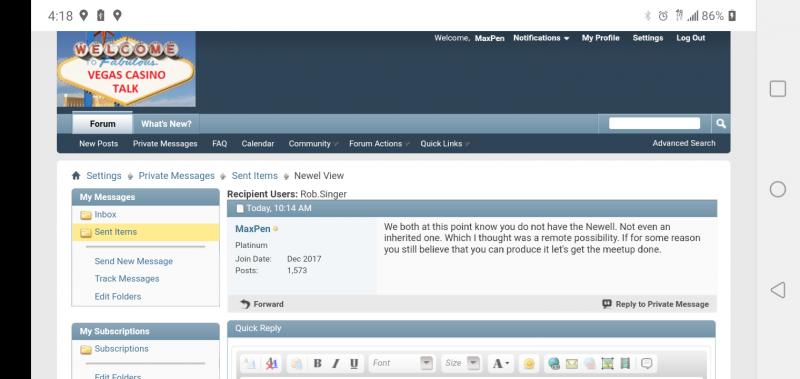The height and width of the screenshot is (379, 800).
Task: Click the message post icon by the date
Action: 240,209
